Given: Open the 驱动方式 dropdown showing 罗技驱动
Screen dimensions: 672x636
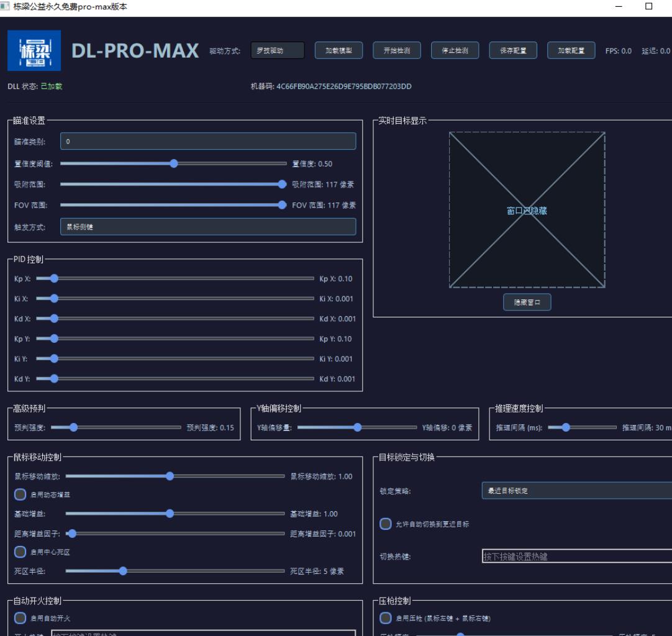Looking at the screenshot, I should point(278,51).
